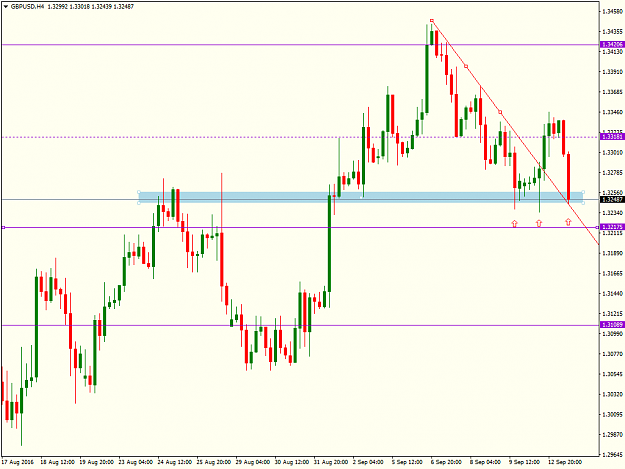Select the blue rectangle's bottom-left corner handle
This screenshot has height=469, width=625.
pyautogui.click(x=139, y=203)
